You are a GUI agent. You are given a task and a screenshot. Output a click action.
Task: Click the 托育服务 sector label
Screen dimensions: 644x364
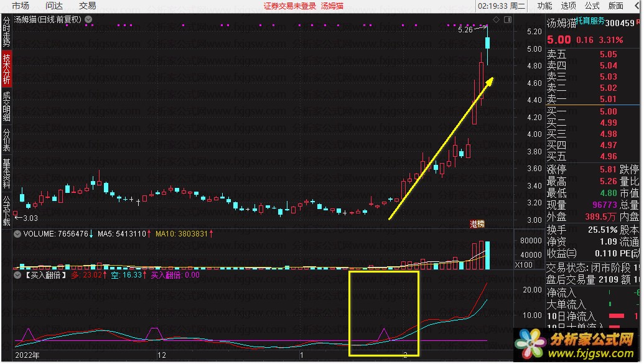[x=590, y=20]
